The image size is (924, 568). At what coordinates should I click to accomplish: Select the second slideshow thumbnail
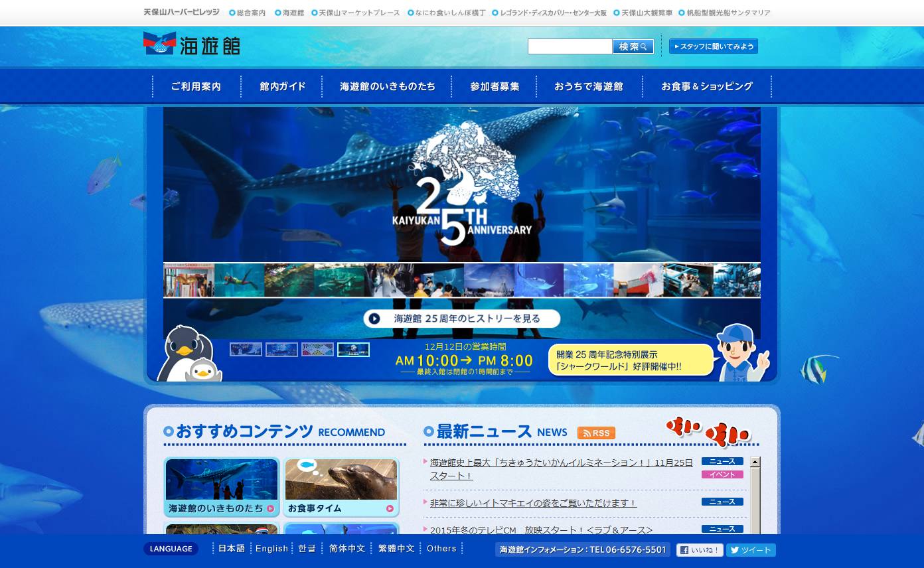pos(281,350)
